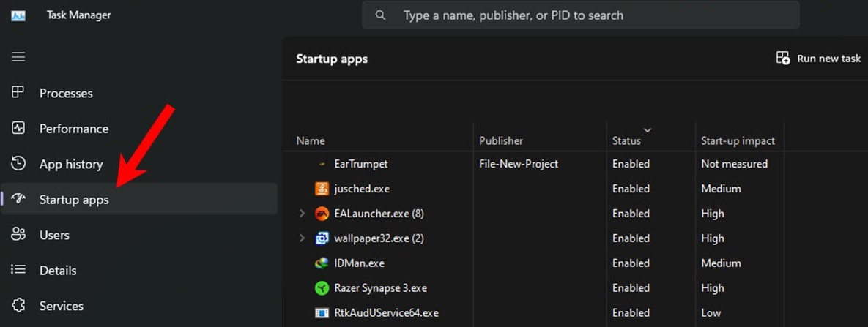Click the wallpaper32.exe gear icon
The height and width of the screenshot is (327, 868).
(x=322, y=238)
